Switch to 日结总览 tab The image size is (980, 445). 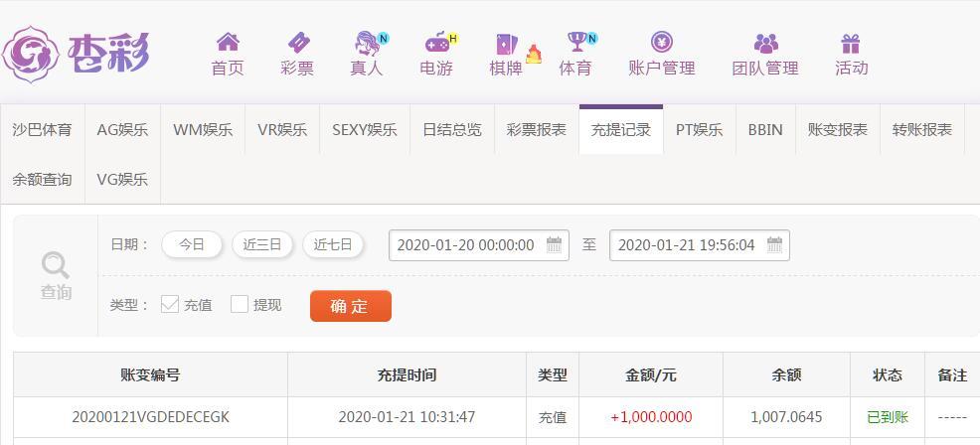point(452,130)
